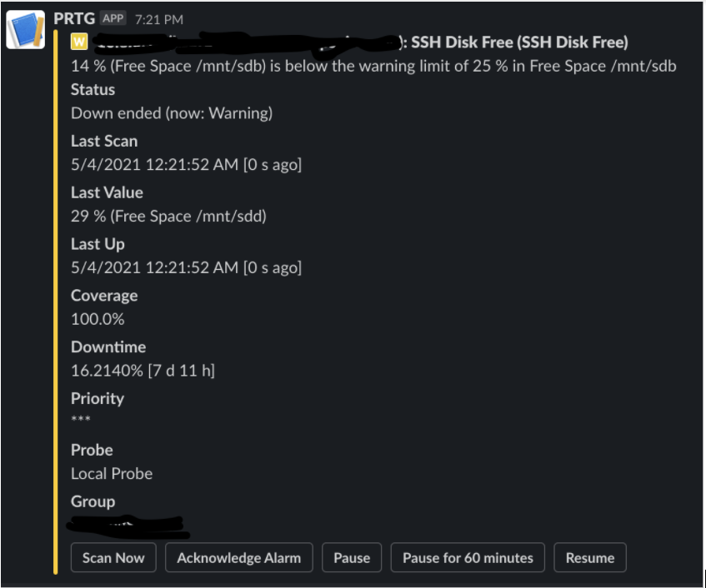
Task: Click the yellow attachment color bar
Action: point(56,301)
